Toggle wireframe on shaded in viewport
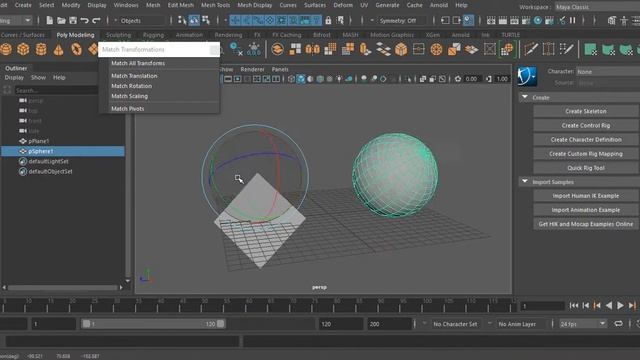The height and width of the screenshot is (360, 640). pos(320,79)
